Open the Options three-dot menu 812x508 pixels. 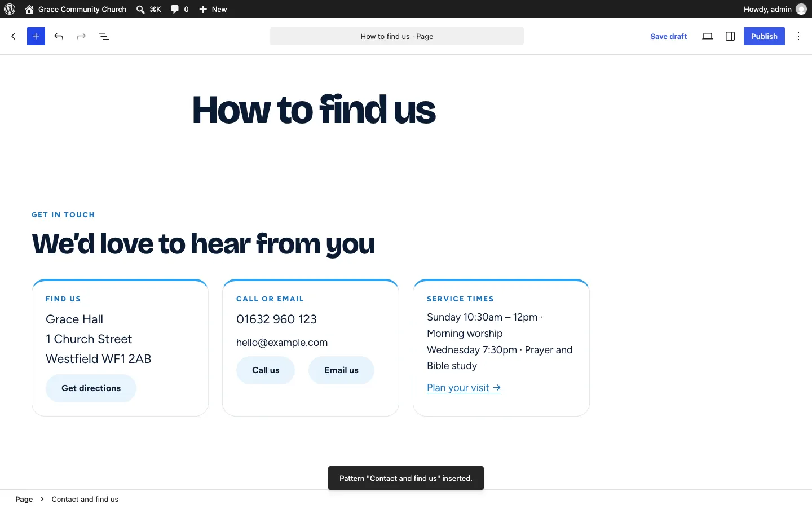[x=798, y=36]
